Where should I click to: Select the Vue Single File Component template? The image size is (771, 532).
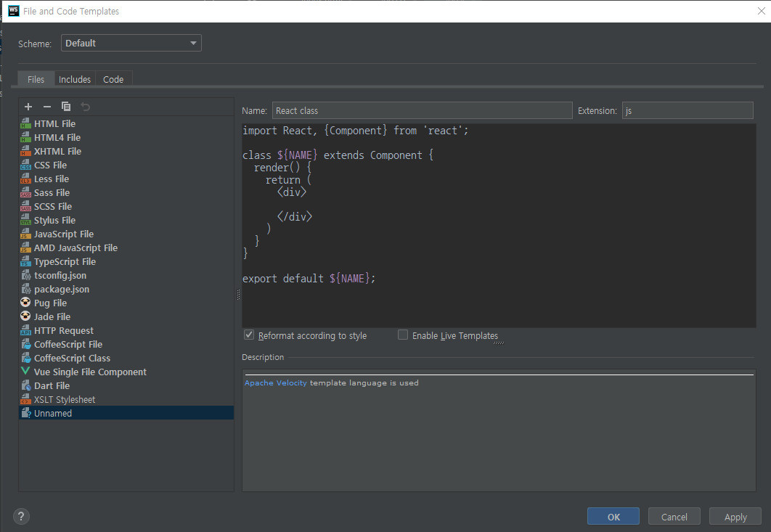coord(126,372)
